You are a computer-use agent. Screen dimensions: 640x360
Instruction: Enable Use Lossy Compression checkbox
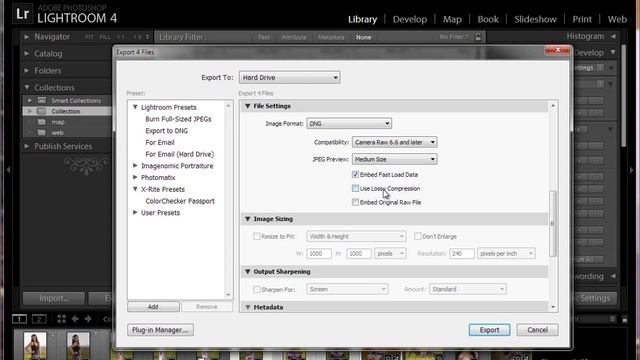click(x=356, y=188)
